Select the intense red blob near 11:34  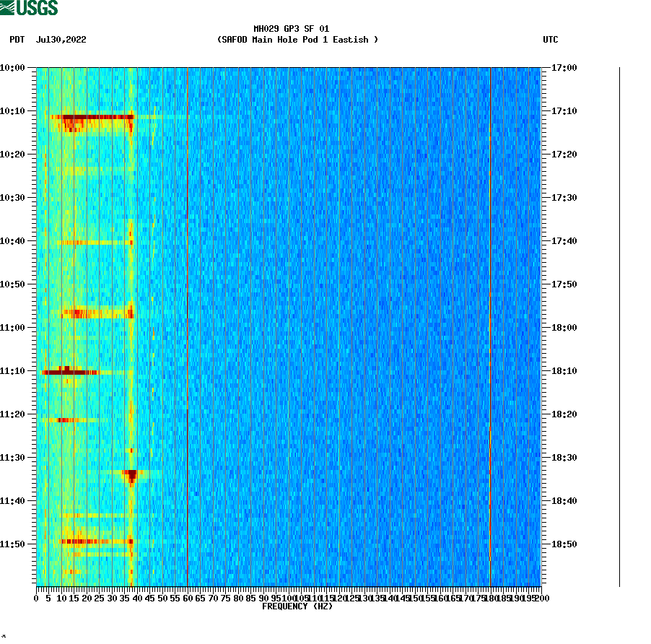134,473
